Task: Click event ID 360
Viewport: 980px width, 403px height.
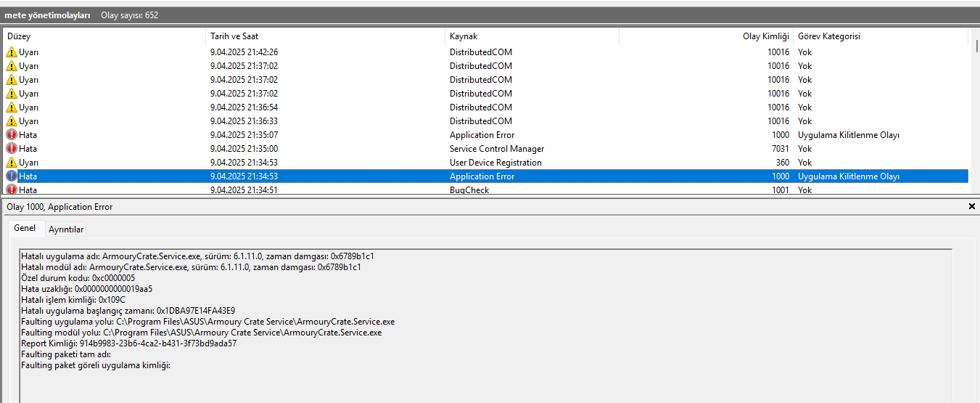Action: pyautogui.click(x=783, y=163)
